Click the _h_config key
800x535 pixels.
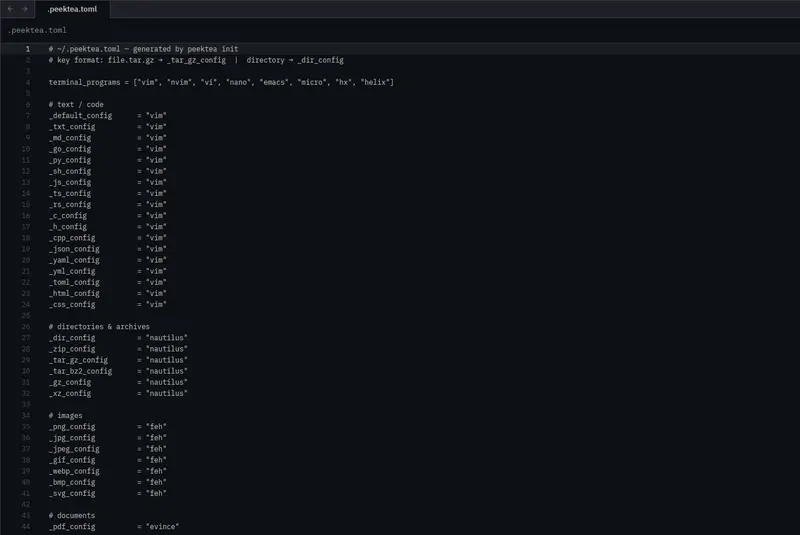68,227
